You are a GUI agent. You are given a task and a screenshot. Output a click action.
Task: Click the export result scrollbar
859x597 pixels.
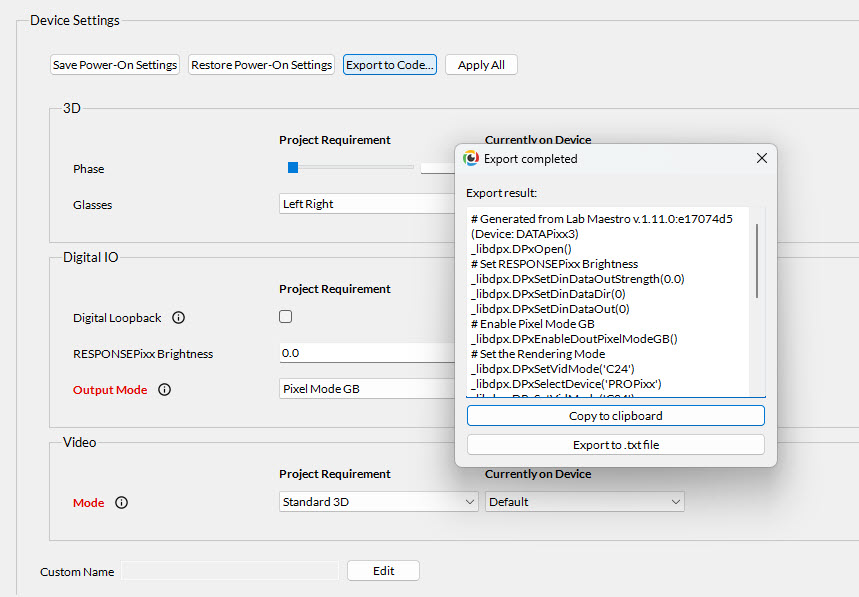[757, 261]
